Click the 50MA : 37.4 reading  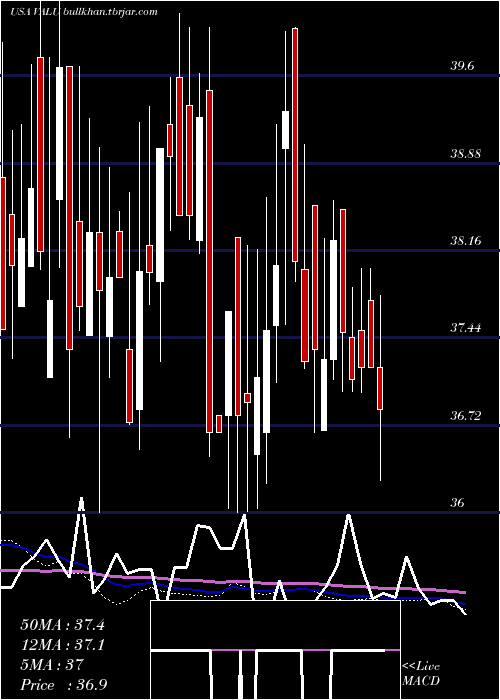point(62,625)
